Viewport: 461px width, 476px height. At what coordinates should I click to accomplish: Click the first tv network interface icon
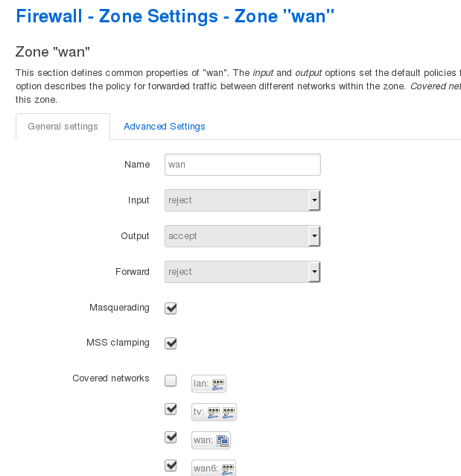click(214, 412)
